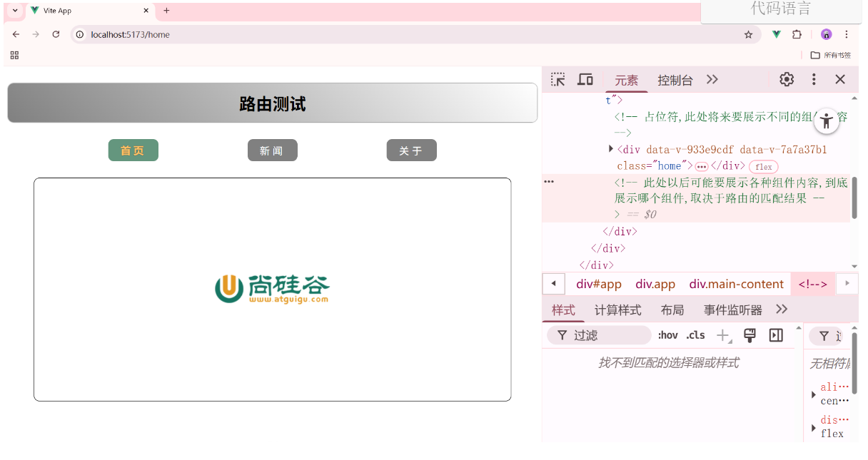
Task: Open the 事件监听器 tab
Action: pyautogui.click(x=733, y=310)
